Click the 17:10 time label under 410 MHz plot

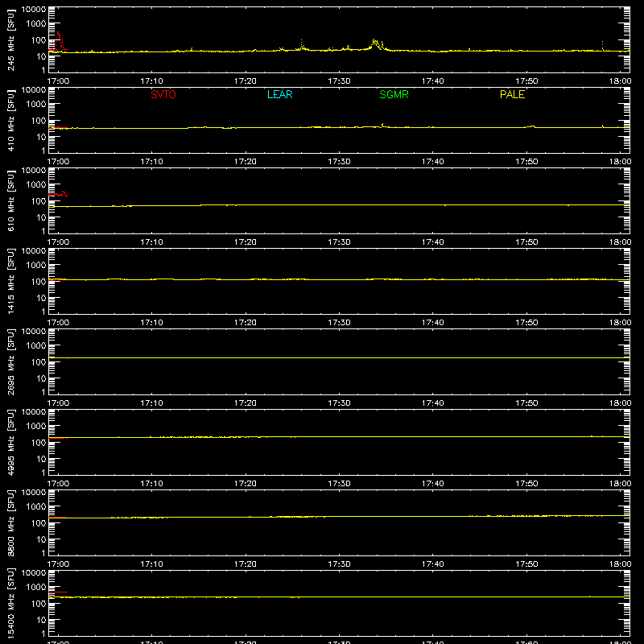151,162
